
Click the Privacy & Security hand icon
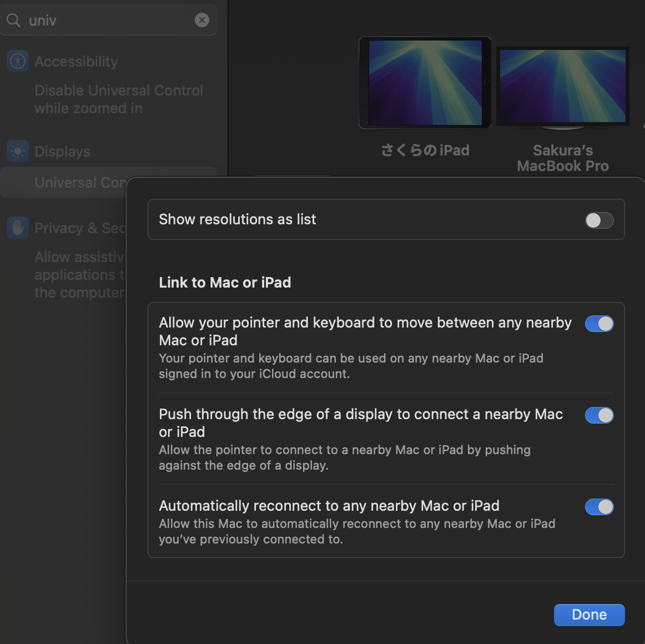point(18,228)
